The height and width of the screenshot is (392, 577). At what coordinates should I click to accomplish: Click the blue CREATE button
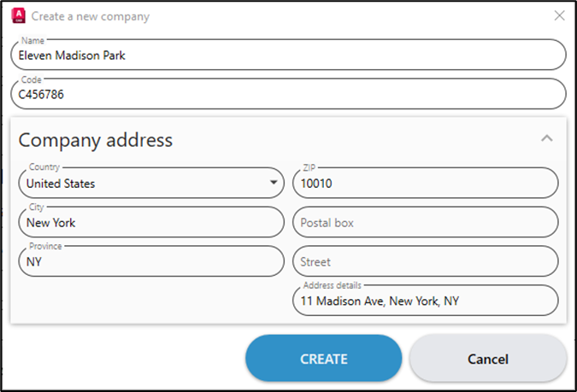pos(324,359)
